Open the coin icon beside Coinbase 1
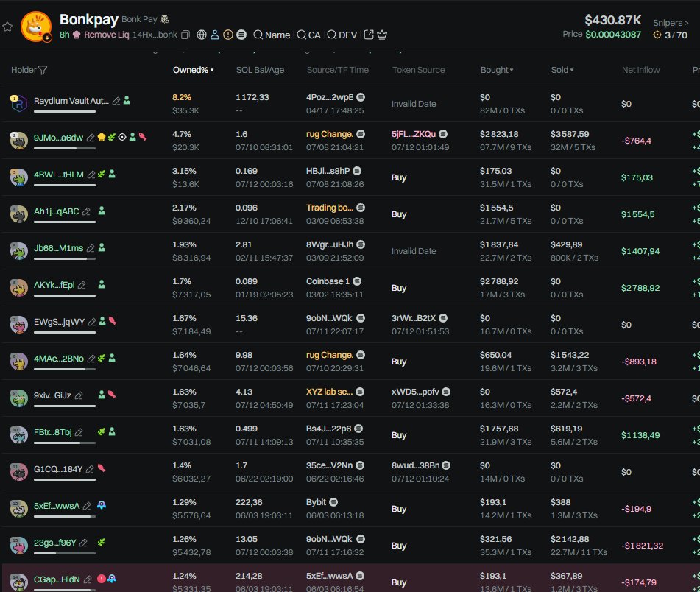Image resolution: width=700 pixels, height=592 pixels. point(357,281)
